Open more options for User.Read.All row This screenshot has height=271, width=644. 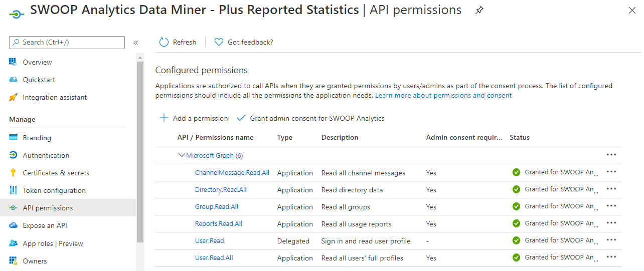click(x=611, y=257)
